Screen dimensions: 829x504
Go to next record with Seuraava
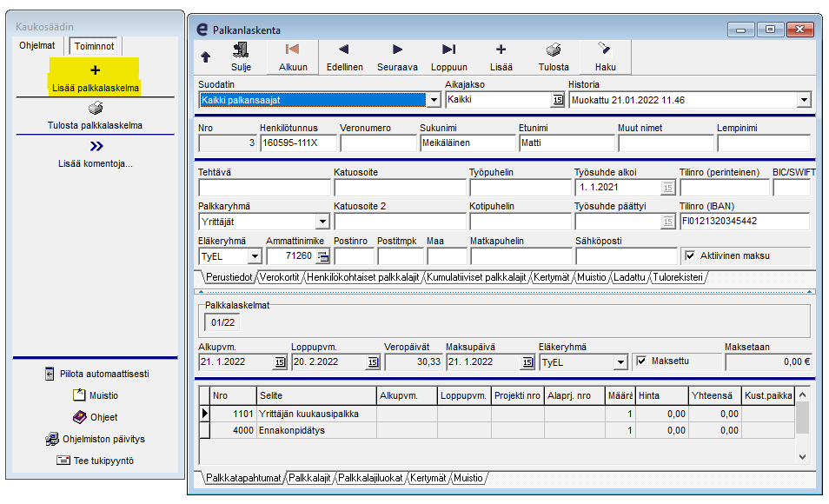(397, 50)
